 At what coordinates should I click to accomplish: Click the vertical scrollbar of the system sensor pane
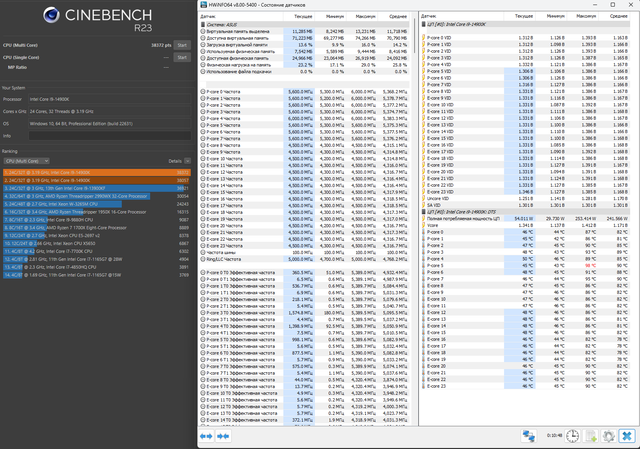point(414,37)
